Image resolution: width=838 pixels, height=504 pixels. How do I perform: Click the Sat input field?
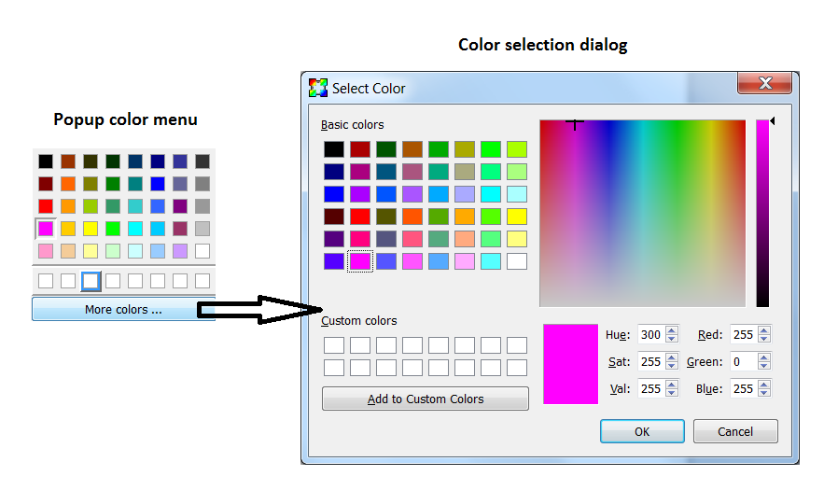click(x=651, y=362)
